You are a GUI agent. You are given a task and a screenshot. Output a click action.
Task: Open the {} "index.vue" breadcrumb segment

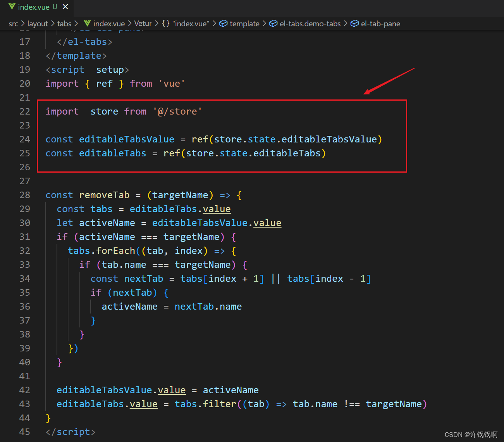(186, 24)
